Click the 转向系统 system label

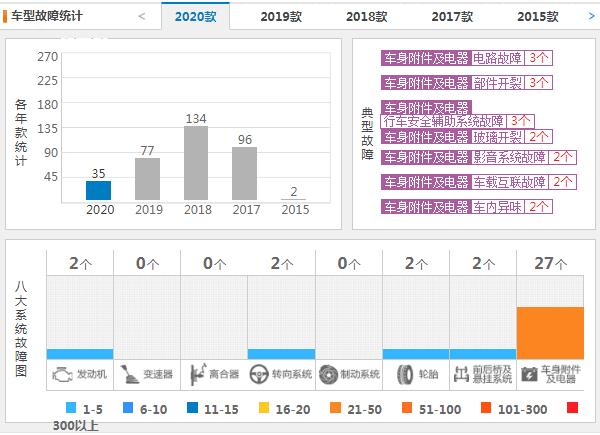pos(292,374)
